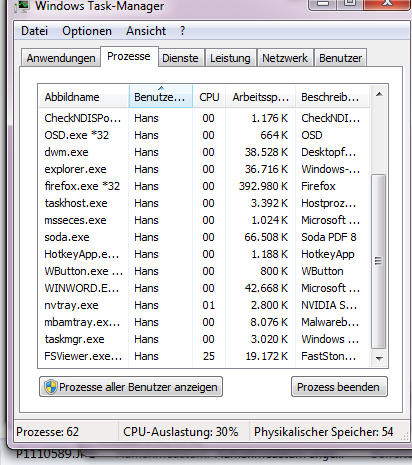Open the Optionen menu
412x465 pixels.
(87, 31)
